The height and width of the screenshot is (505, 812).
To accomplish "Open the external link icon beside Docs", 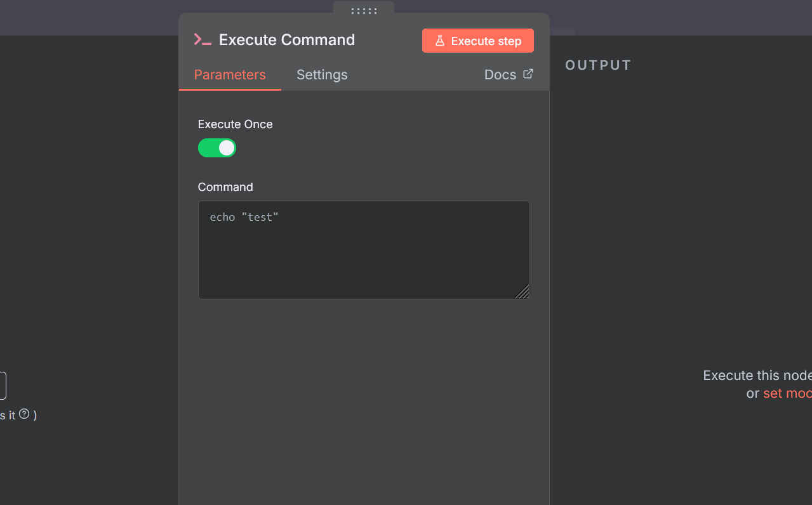I will click(x=528, y=74).
